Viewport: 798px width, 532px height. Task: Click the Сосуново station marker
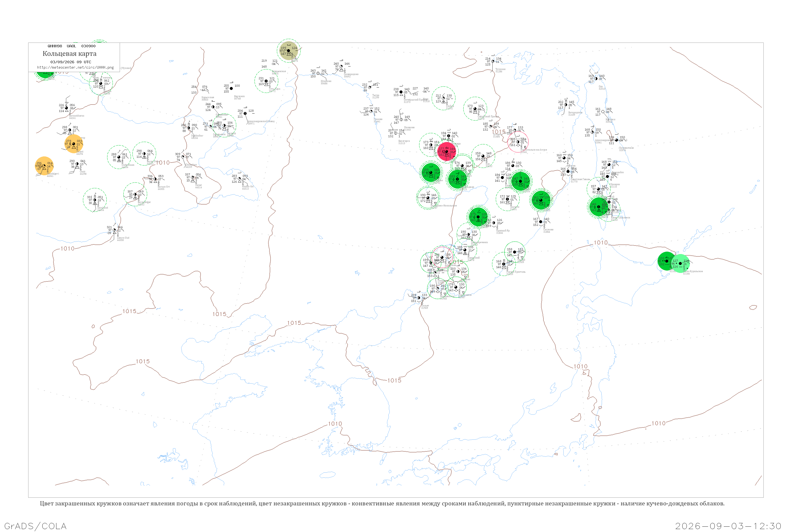[541, 222]
